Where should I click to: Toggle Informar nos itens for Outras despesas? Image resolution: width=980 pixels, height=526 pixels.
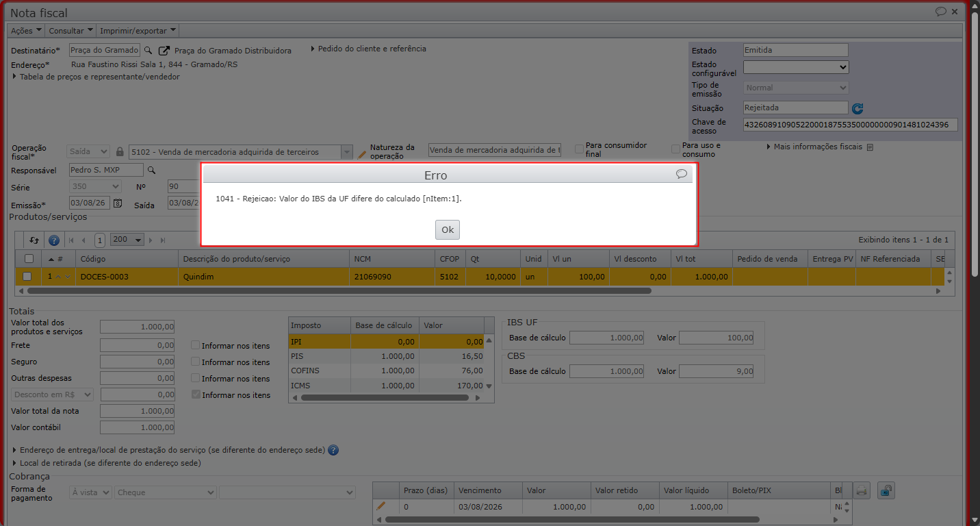click(195, 378)
